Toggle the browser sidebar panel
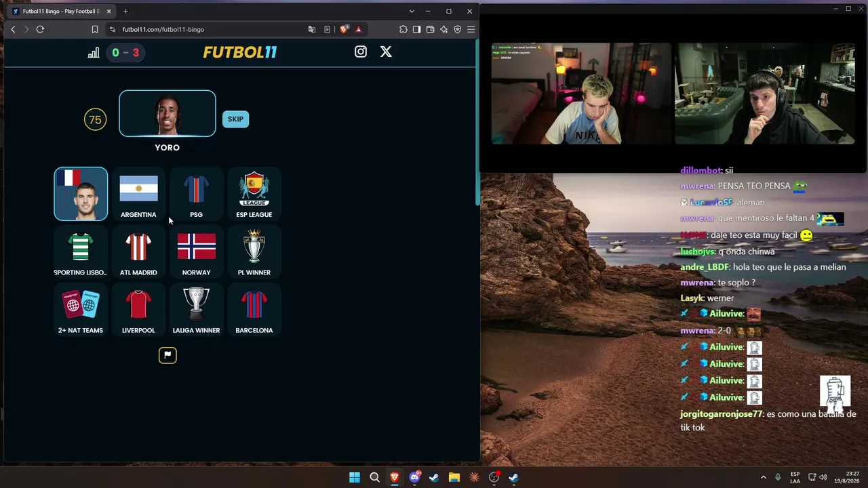The width and height of the screenshot is (868, 488). click(x=417, y=29)
